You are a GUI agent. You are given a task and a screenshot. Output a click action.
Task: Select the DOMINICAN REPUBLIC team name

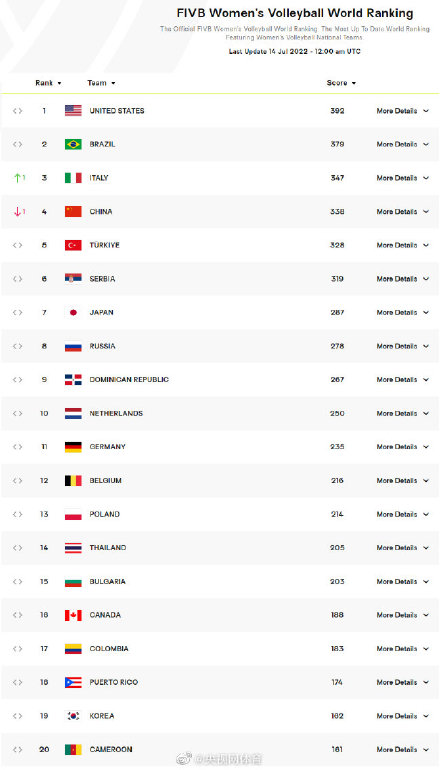click(129, 380)
